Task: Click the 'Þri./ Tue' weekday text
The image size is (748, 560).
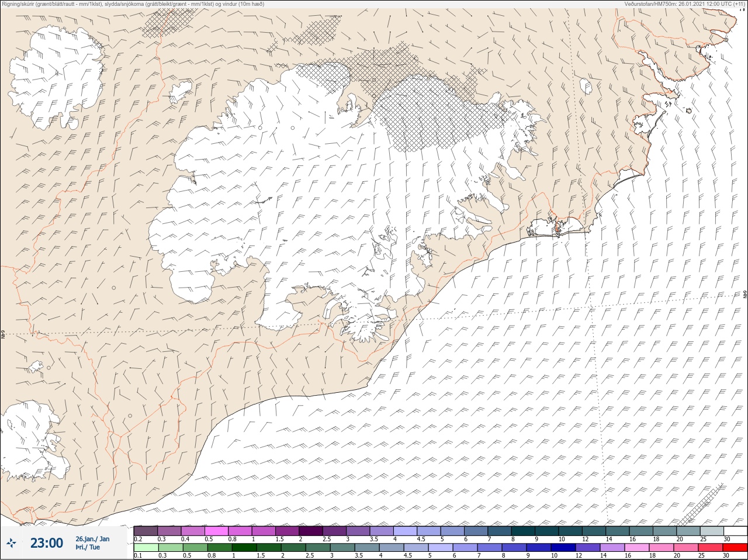Action: tap(88, 547)
